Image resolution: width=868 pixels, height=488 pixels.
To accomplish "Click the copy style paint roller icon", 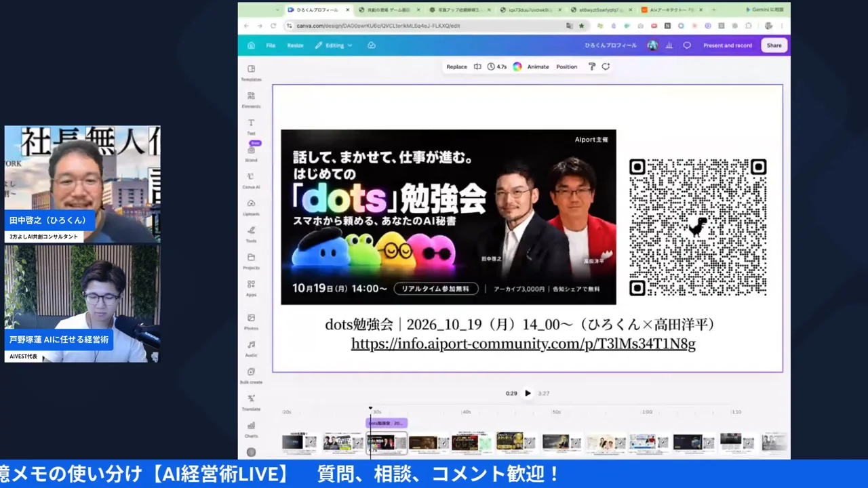I will coord(592,66).
